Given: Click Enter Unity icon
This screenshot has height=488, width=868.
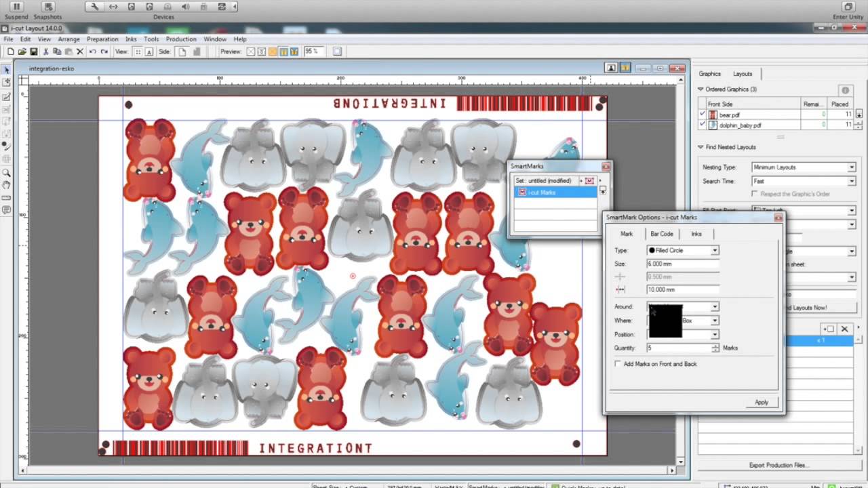Looking at the screenshot, I should point(848,7).
